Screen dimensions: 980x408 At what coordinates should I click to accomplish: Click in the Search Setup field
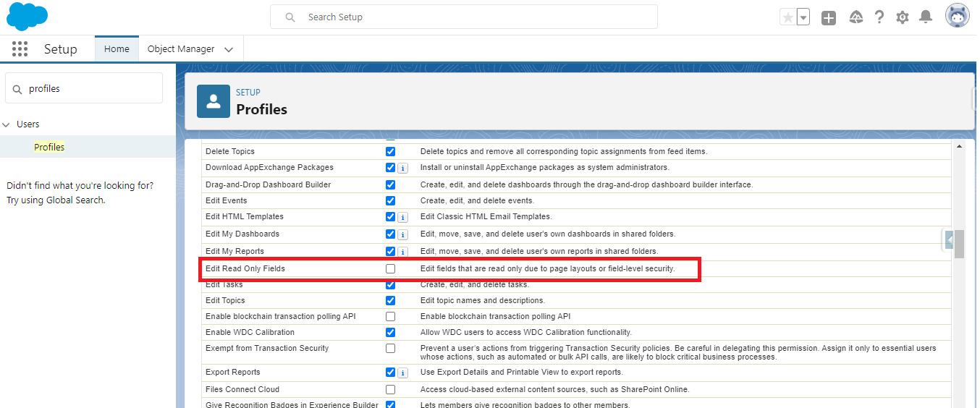click(464, 17)
